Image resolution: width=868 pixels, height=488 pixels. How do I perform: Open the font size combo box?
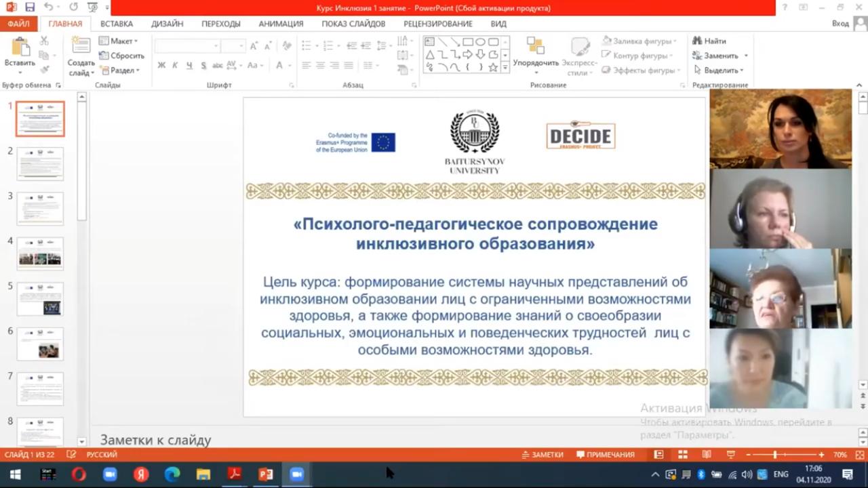[234, 46]
